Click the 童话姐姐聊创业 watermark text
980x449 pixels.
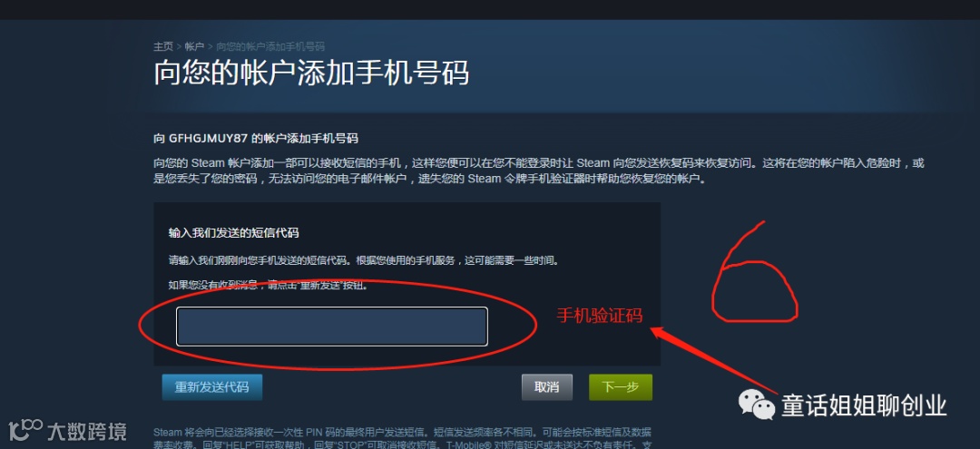(x=864, y=405)
